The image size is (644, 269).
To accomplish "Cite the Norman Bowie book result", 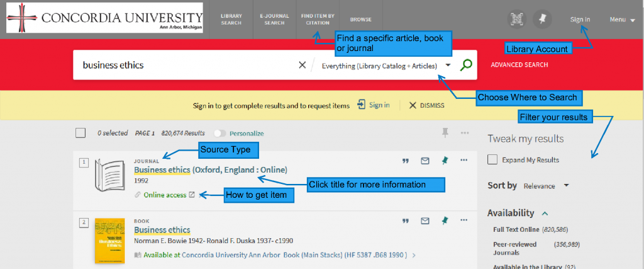I will pos(406,221).
